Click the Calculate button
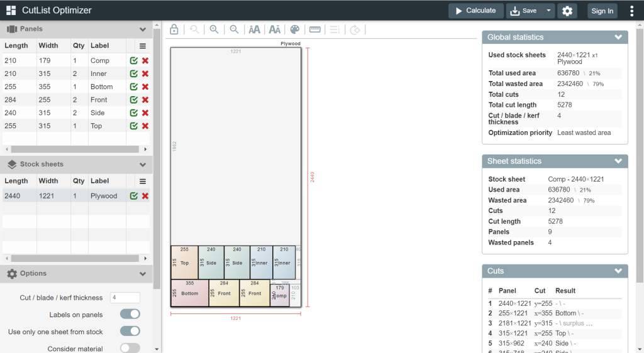The width and height of the screenshot is (644, 353). tap(476, 11)
